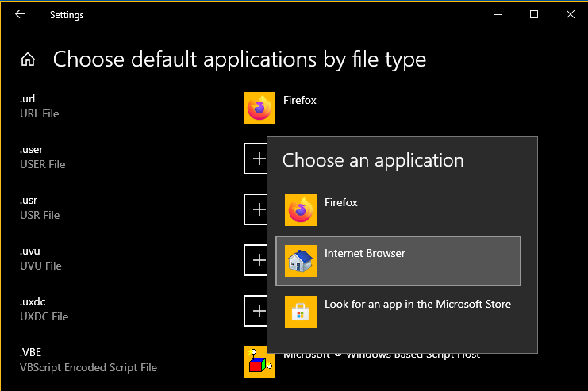
Task: Click the .url extension text
Action: pyautogui.click(x=27, y=98)
